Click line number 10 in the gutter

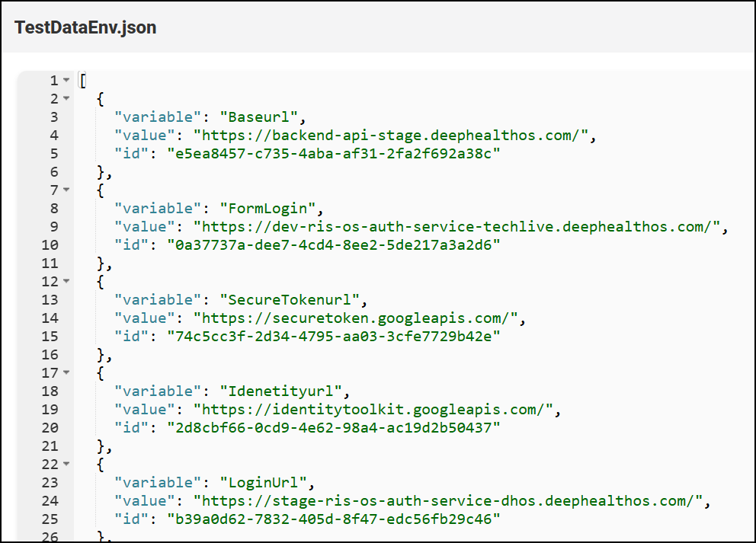(x=50, y=245)
